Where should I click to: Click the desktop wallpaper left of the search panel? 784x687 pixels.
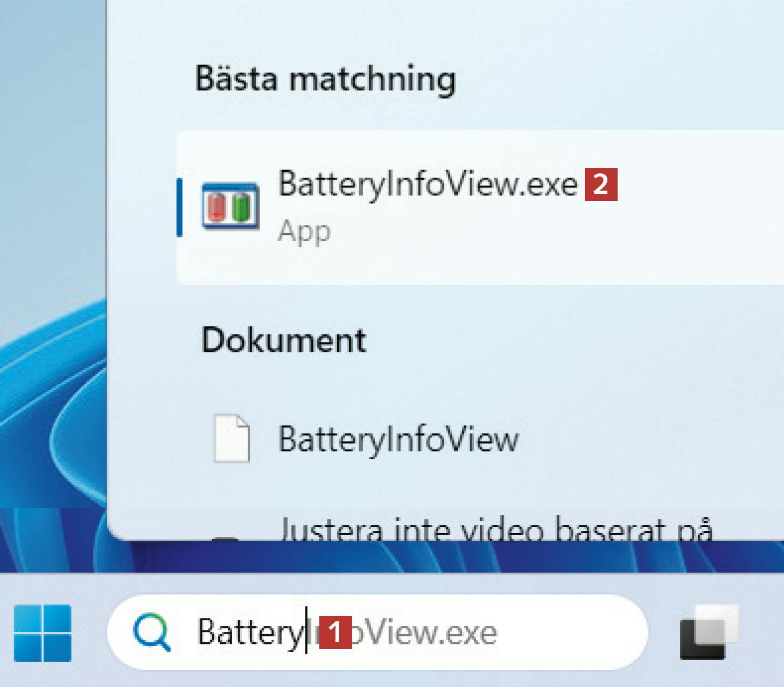click(51, 269)
